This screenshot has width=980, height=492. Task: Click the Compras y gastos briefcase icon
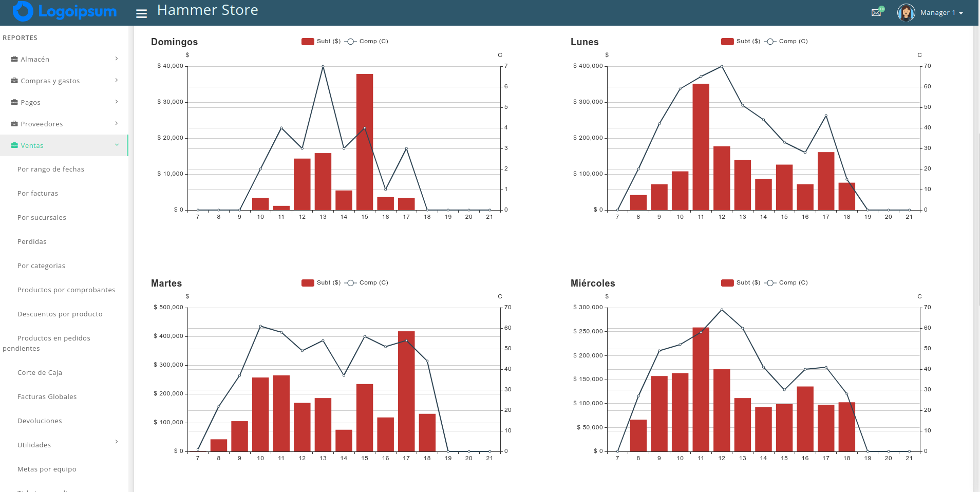point(14,81)
